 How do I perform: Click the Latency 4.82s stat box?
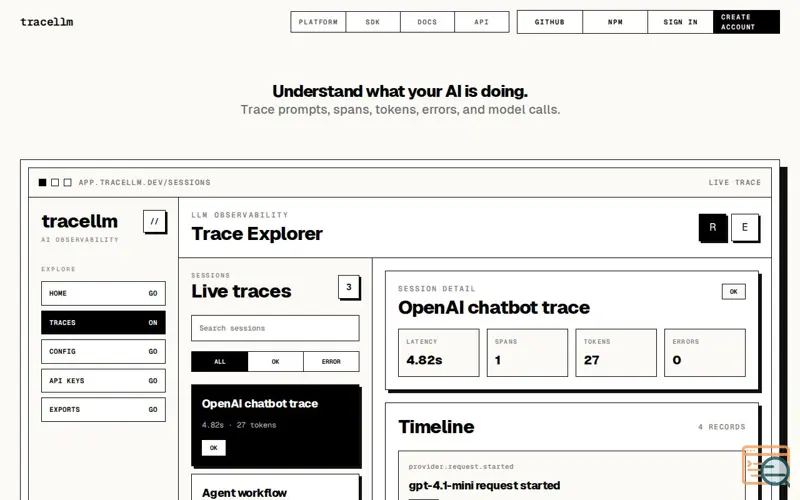tap(439, 353)
